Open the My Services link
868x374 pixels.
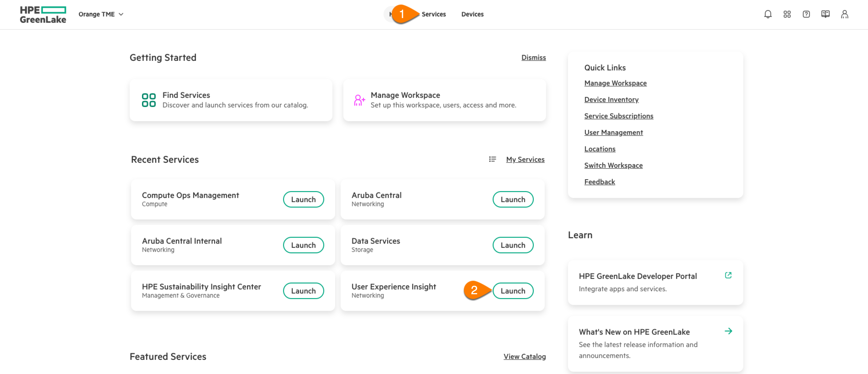pos(525,159)
